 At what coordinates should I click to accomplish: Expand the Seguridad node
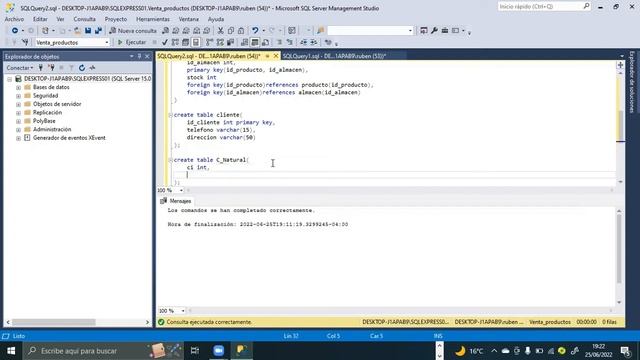tap(18, 96)
